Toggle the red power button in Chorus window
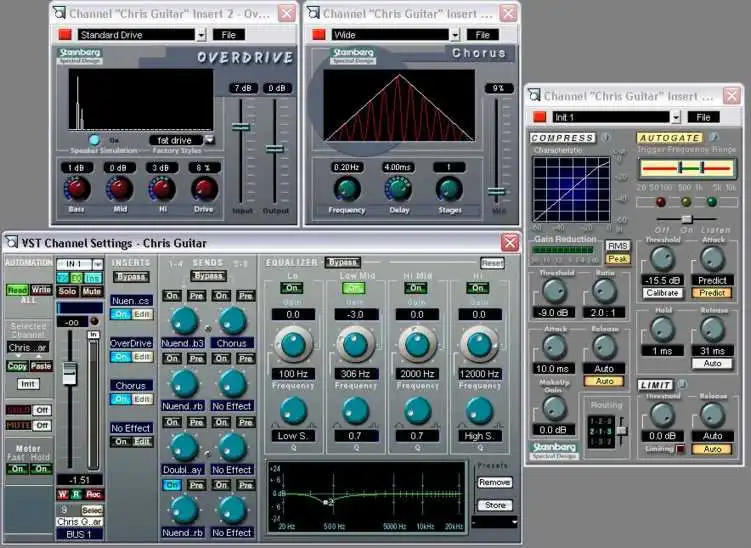This screenshot has height=548, width=751. [x=319, y=34]
